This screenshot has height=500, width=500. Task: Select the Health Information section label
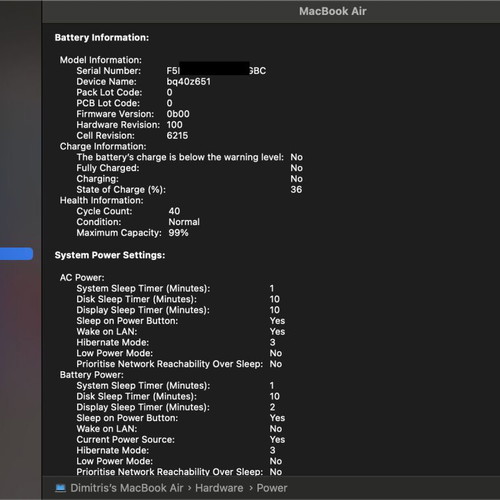pos(101,200)
